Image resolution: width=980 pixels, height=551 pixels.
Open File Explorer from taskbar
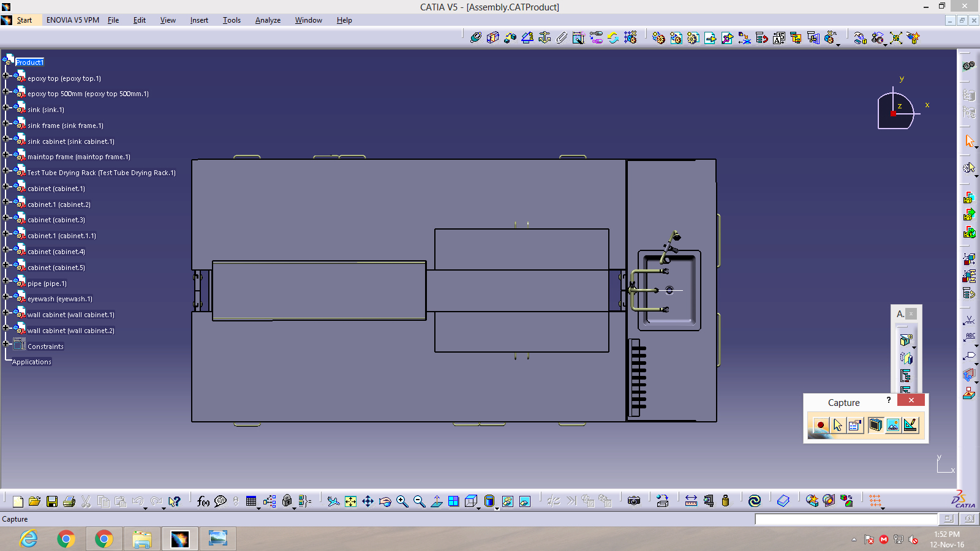pyautogui.click(x=142, y=539)
